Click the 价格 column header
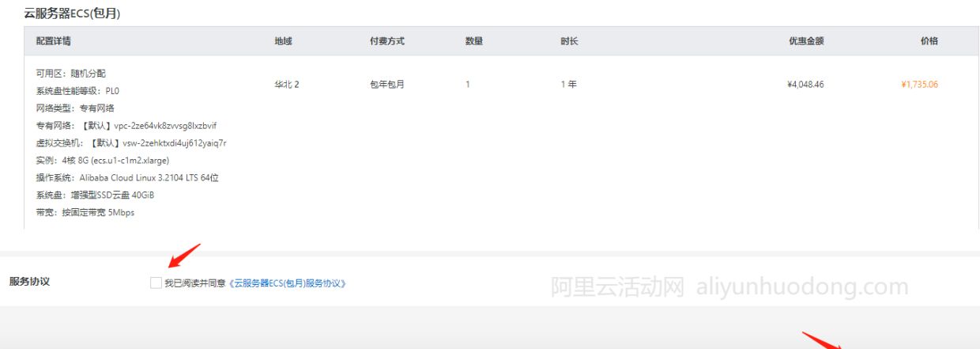This screenshot has height=349, width=980. [929, 41]
